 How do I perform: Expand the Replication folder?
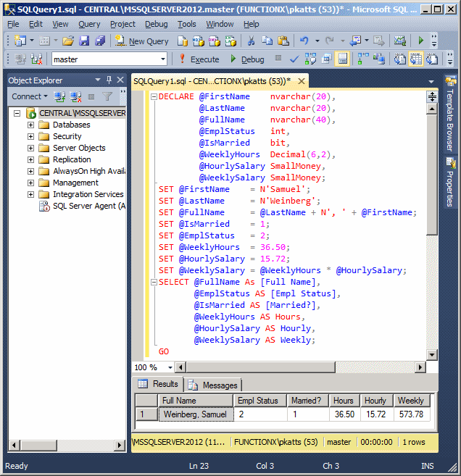pyautogui.click(x=30, y=159)
